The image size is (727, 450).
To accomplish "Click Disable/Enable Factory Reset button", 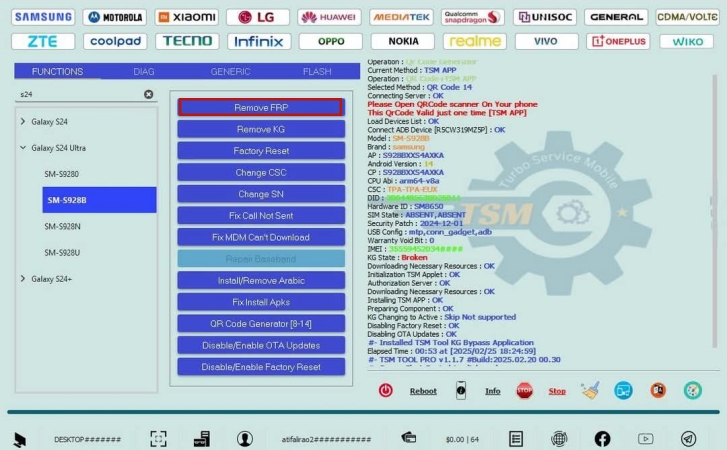I will (x=261, y=367).
